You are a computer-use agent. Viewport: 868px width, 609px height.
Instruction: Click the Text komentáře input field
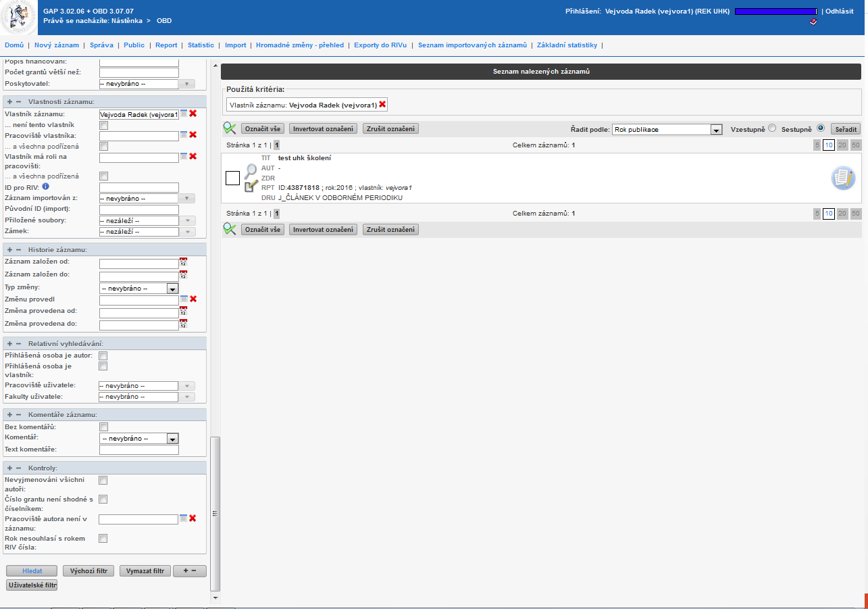click(x=138, y=449)
